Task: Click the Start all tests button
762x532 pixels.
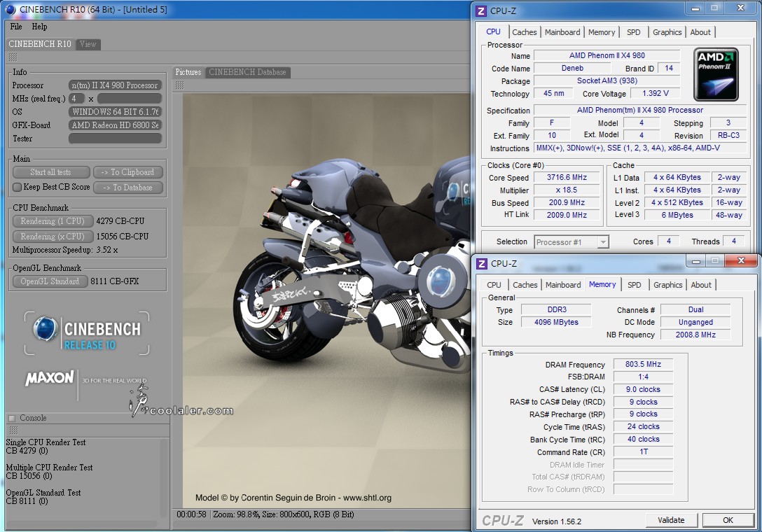Action: (51, 172)
